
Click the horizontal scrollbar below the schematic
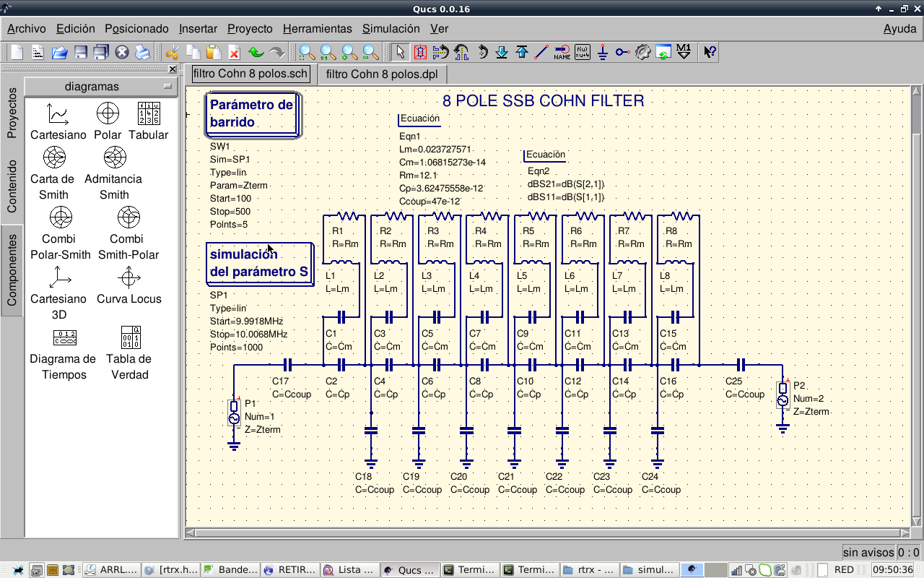pos(549,533)
